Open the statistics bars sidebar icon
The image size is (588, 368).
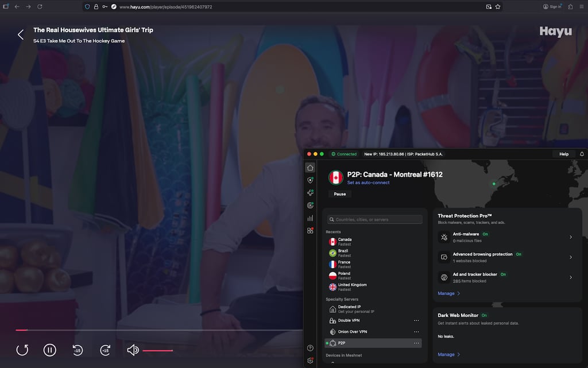pyautogui.click(x=310, y=218)
